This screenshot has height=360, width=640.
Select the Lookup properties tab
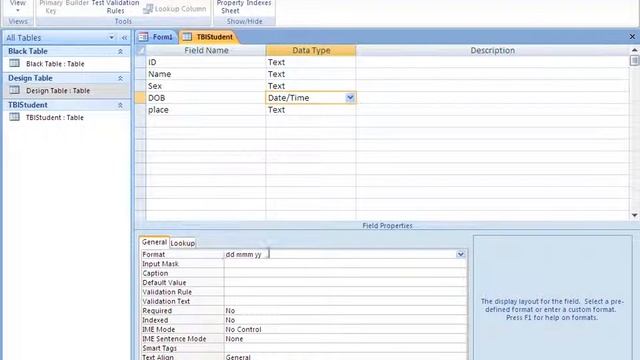[x=182, y=243]
